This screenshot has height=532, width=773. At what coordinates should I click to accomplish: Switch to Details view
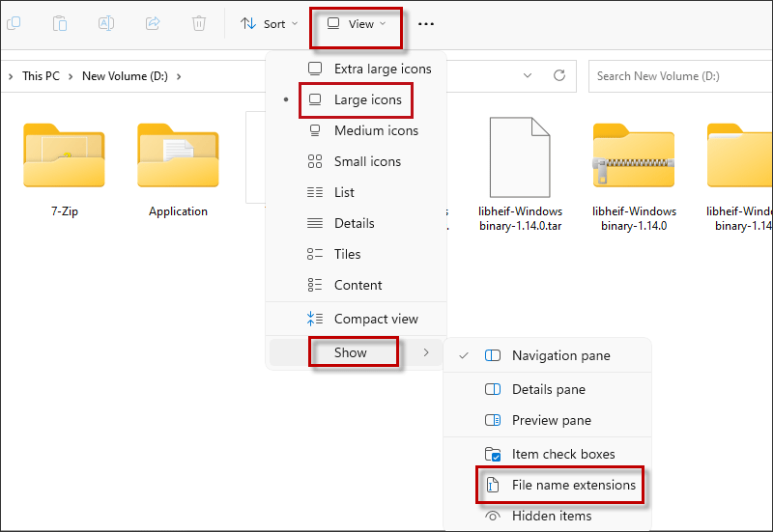[x=356, y=223]
